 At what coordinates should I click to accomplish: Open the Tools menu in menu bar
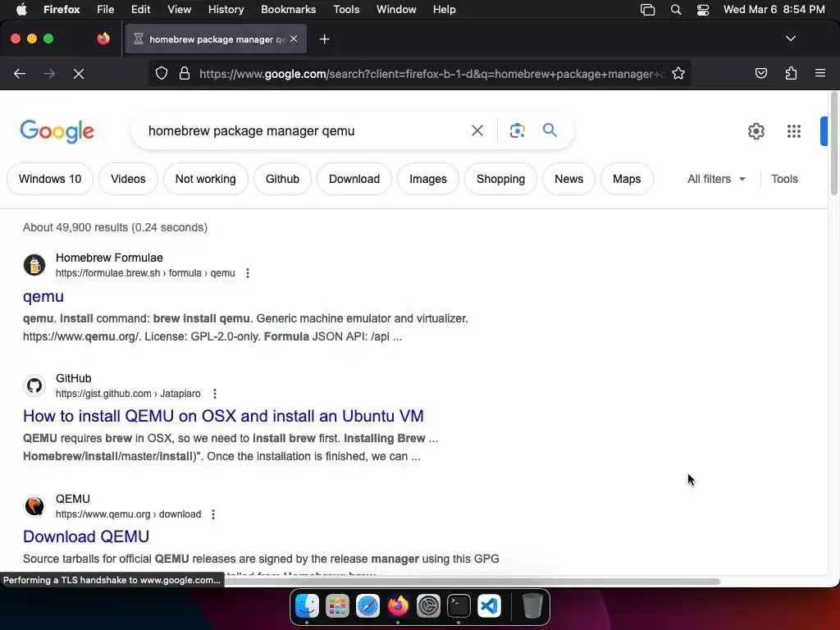tap(346, 10)
